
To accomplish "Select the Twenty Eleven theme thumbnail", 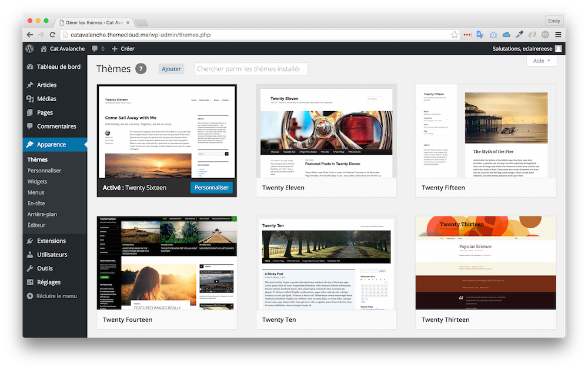I will (x=326, y=131).
